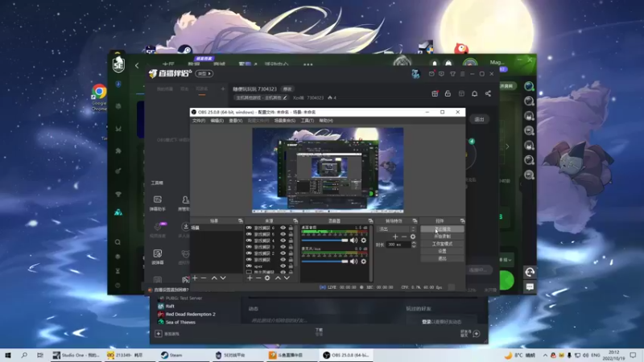The height and width of the screenshot is (362, 644).
Task: Open the View menu in OBS
Action: (235, 121)
